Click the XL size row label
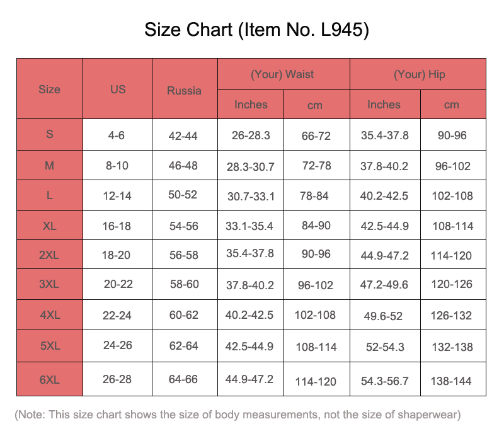Viewport: 504px width, 436px height. (x=49, y=226)
